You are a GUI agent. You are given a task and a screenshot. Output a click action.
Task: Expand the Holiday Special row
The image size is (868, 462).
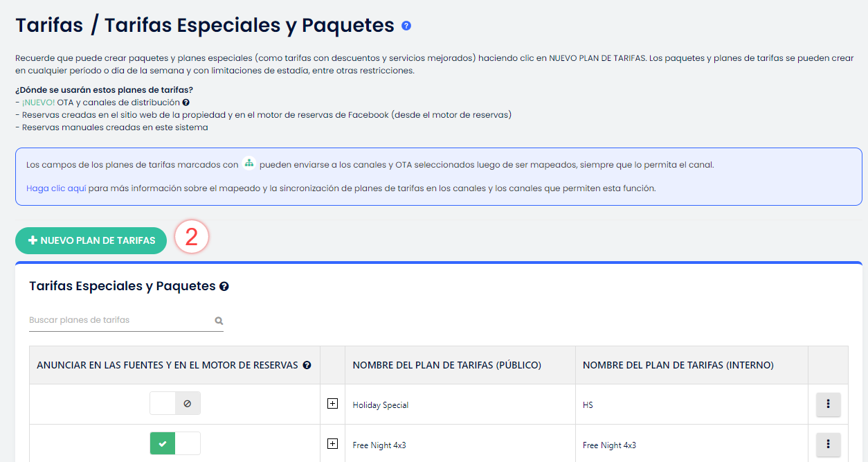pyautogui.click(x=333, y=404)
